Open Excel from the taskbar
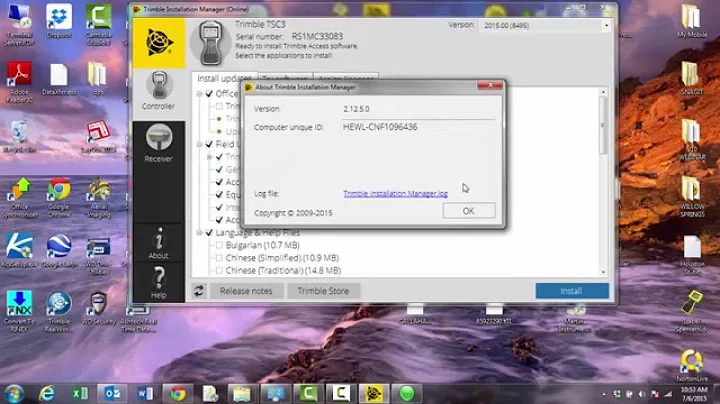The height and width of the screenshot is (404, 720). [79, 393]
